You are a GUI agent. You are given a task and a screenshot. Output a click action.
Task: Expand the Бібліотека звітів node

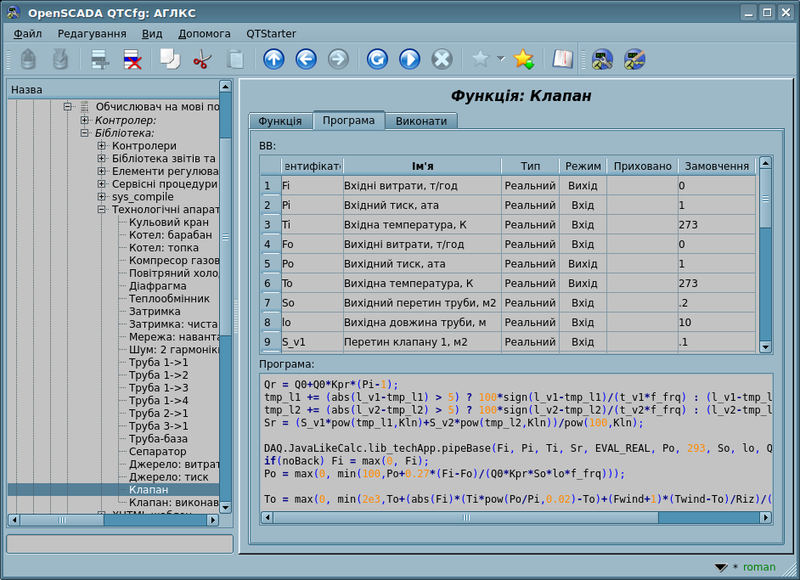tap(102, 158)
